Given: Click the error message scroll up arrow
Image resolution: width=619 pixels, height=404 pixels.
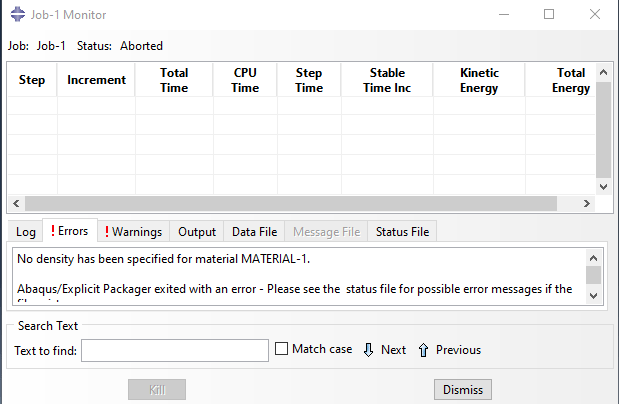Looking at the screenshot, I should [593, 258].
